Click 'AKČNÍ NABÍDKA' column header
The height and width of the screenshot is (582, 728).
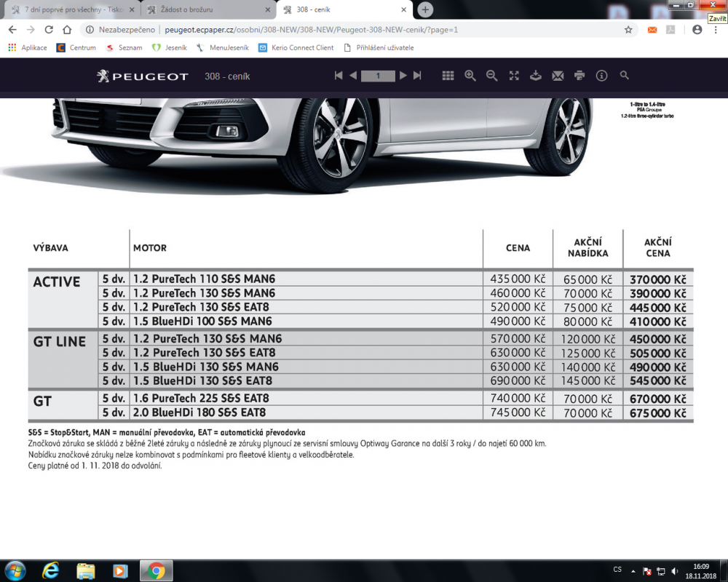587,248
